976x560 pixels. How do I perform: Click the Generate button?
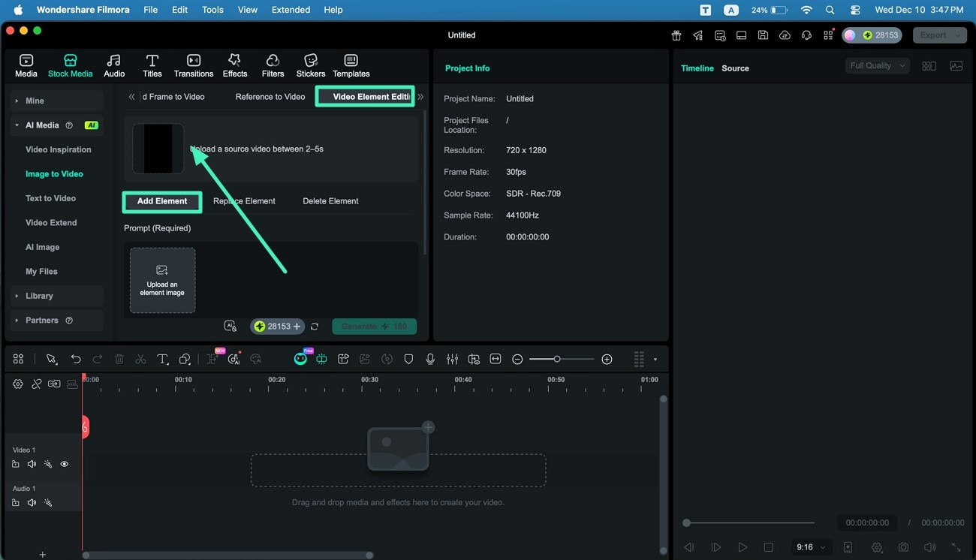[374, 326]
